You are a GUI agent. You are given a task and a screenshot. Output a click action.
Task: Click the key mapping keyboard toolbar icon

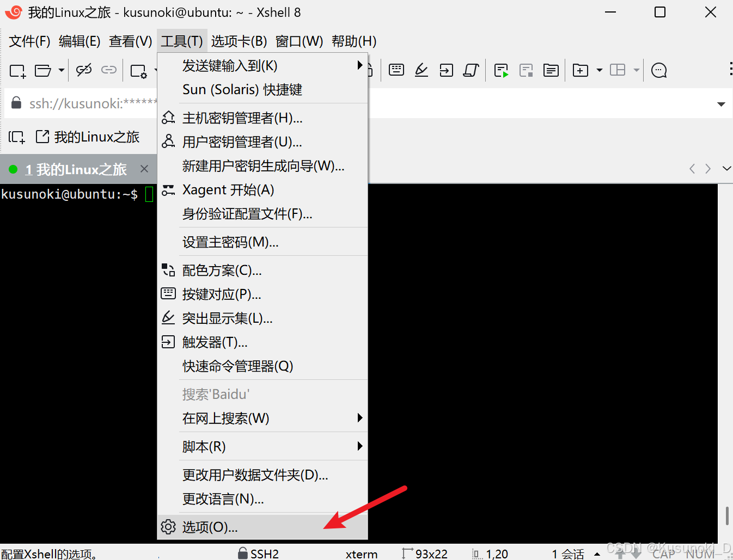coord(396,70)
